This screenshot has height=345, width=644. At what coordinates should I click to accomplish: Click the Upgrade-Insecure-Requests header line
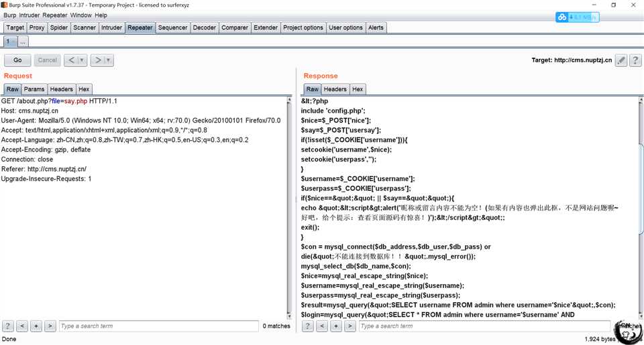(46, 179)
